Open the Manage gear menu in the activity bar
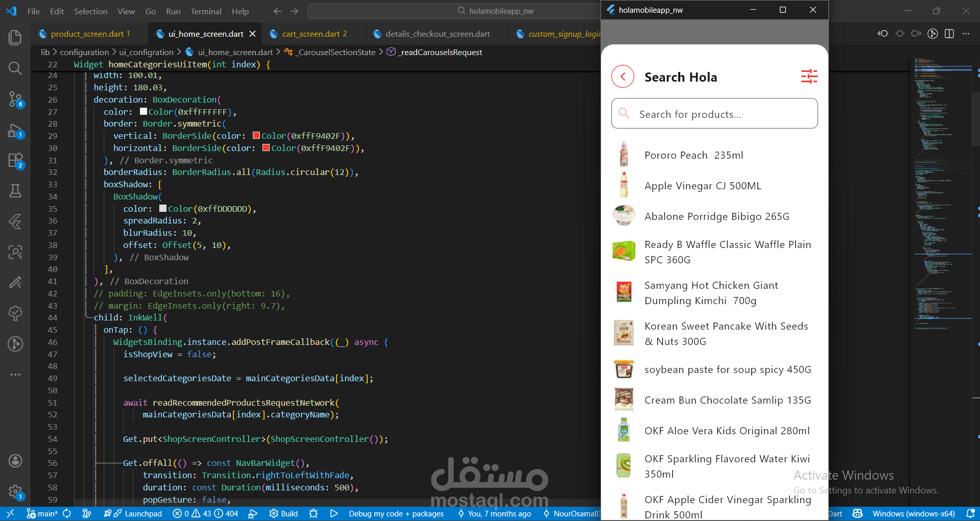 pos(15,492)
